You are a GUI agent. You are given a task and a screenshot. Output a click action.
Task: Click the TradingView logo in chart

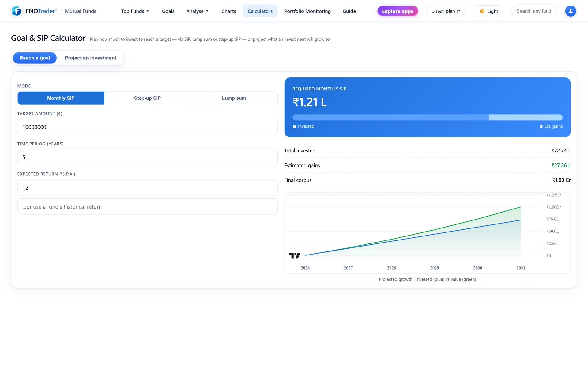(x=295, y=255)
